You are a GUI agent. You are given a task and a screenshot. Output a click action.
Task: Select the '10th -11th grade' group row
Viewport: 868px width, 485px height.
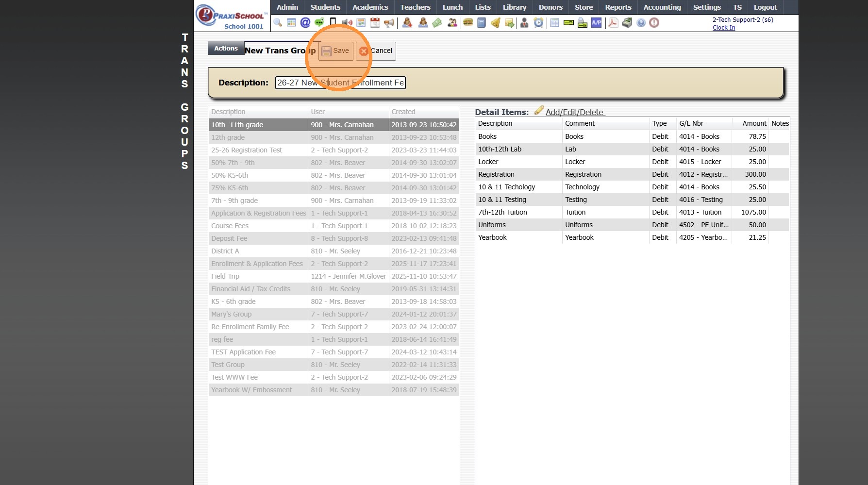pyautogui.click(x=334, y=125)
